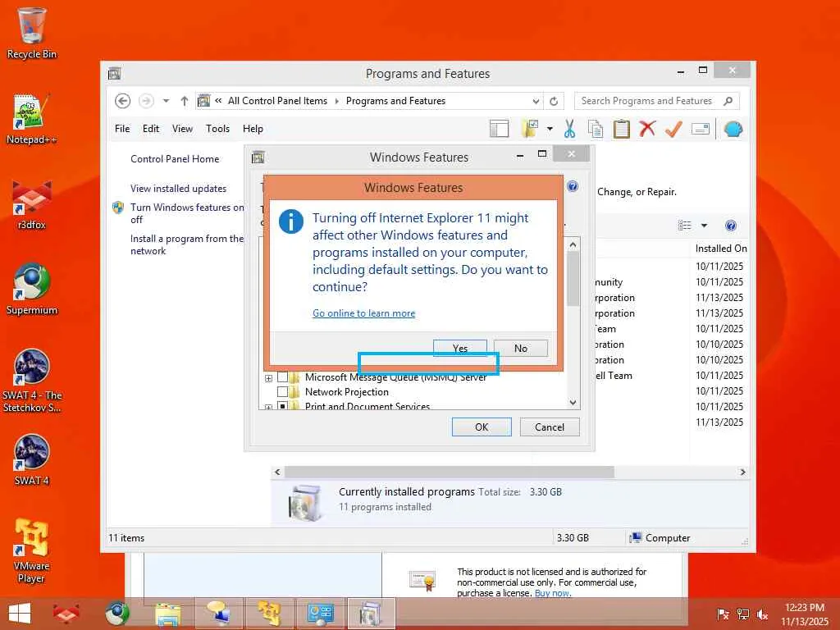
Task: Click the File Explorer taskbar icon
Action: click(x=167, y=614)
